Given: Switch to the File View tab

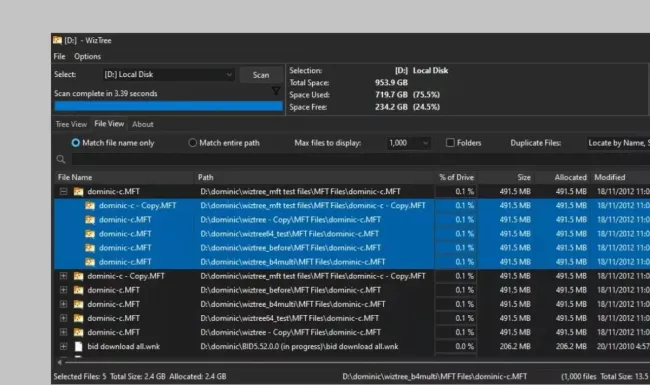Looking at the screenshot, I should click(x=109, y=124).
